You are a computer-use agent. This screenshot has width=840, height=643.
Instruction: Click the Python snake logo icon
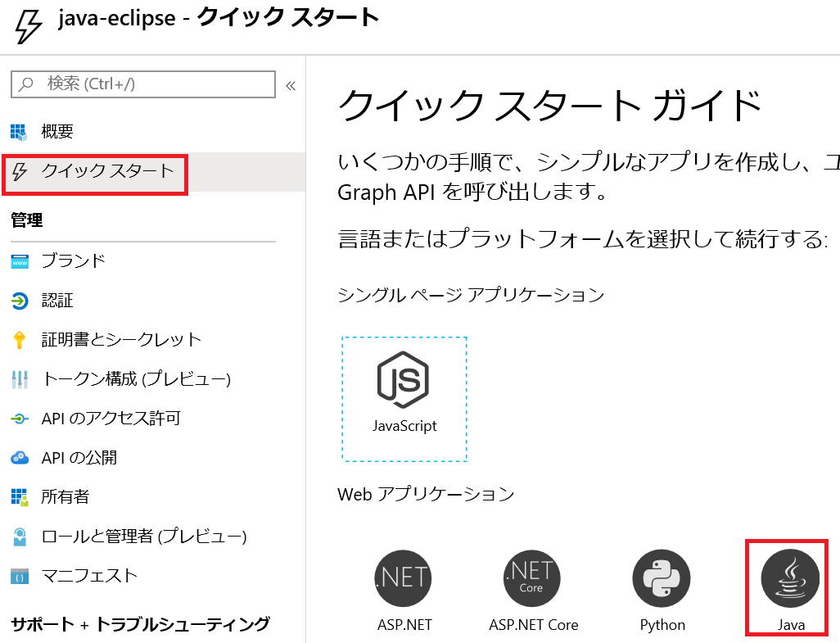click(x=661, y=578)
